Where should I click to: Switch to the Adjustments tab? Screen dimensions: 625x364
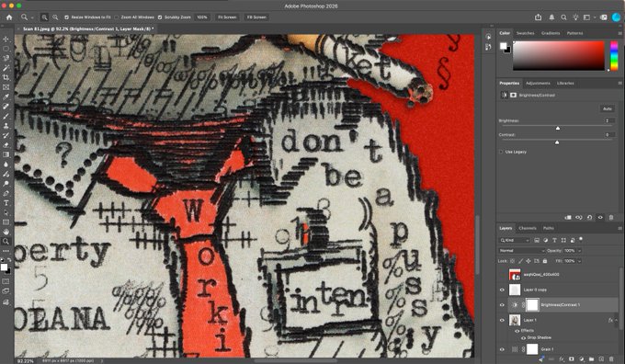click(x=538, y=83)
